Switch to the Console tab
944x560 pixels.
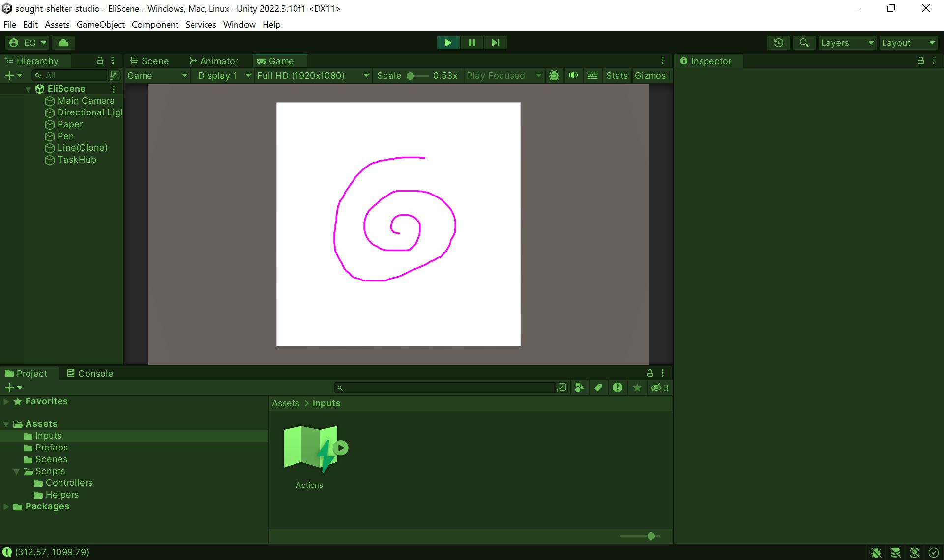[90, 373]
